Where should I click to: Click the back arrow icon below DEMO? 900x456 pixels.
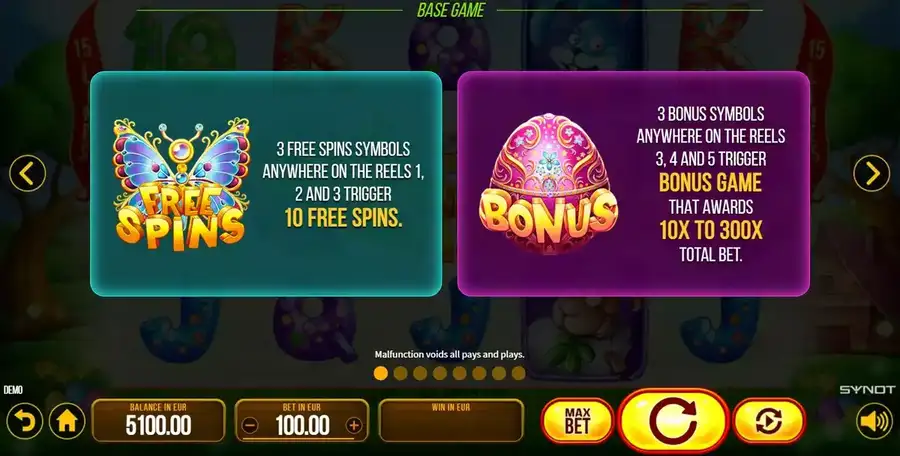(x=24, y=422)
